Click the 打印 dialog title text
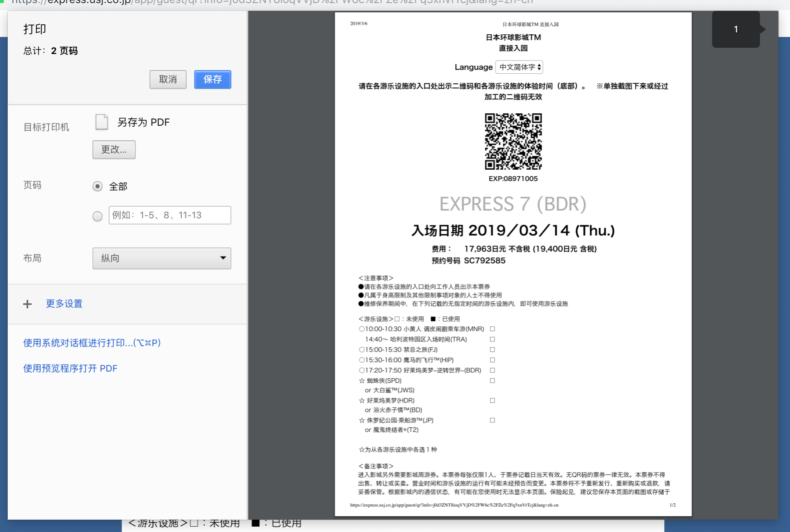Image resolution: width=790 pixels, height=532 pixels. 35,29
